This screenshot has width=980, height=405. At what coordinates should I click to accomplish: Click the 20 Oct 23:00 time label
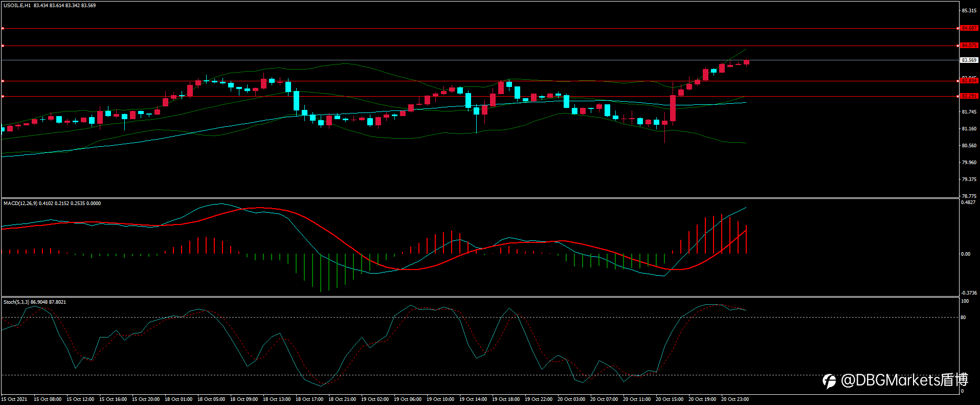point(735,399)
